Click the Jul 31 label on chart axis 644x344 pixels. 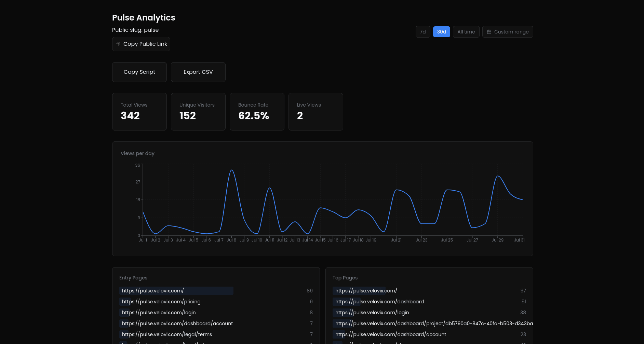click(x=519, y=240)
